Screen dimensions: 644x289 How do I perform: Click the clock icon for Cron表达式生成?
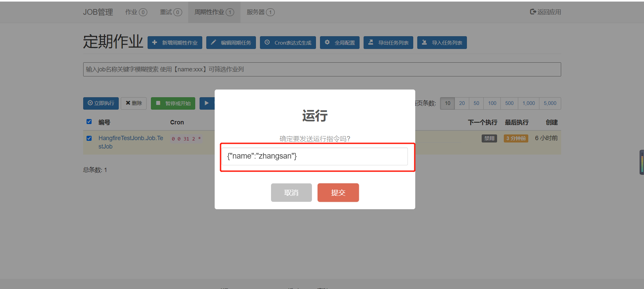pos(267,42)
